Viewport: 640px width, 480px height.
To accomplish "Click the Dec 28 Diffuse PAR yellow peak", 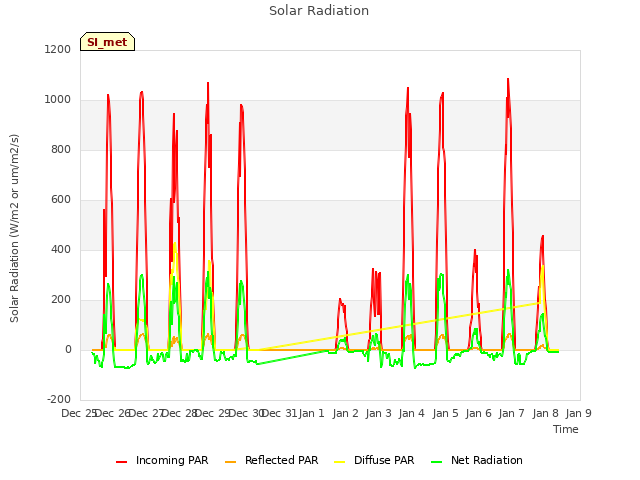I will [175, 244].
